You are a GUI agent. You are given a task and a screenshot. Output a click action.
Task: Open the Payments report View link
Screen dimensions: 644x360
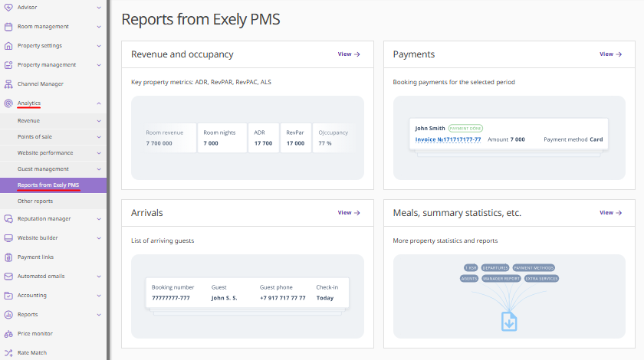(x=611, y=54)
